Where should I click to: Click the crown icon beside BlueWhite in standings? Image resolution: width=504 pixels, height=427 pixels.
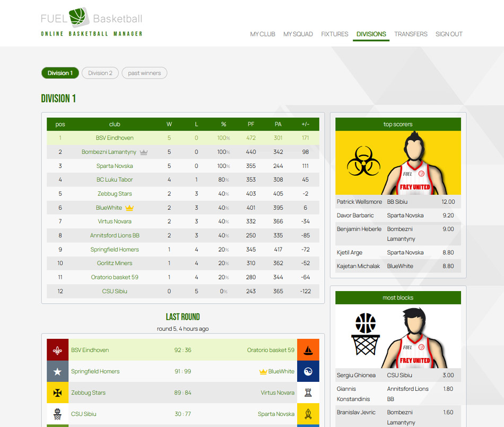pyautogui.click(x=129, y=208)
